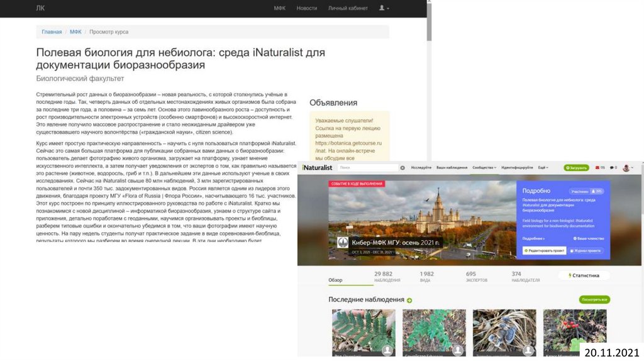Click the observer avatar on fern observation

(387, 350)
